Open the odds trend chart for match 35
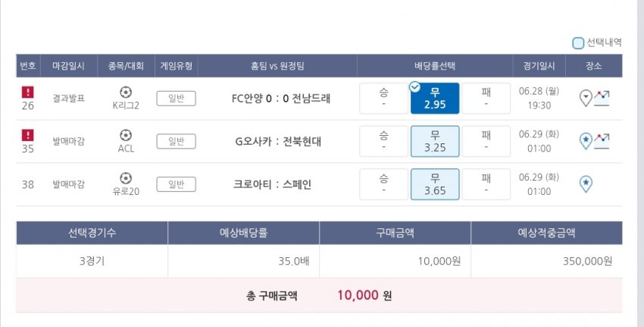Image resolution: width=644 pixels, height=327 pixels. pos(602,140)
